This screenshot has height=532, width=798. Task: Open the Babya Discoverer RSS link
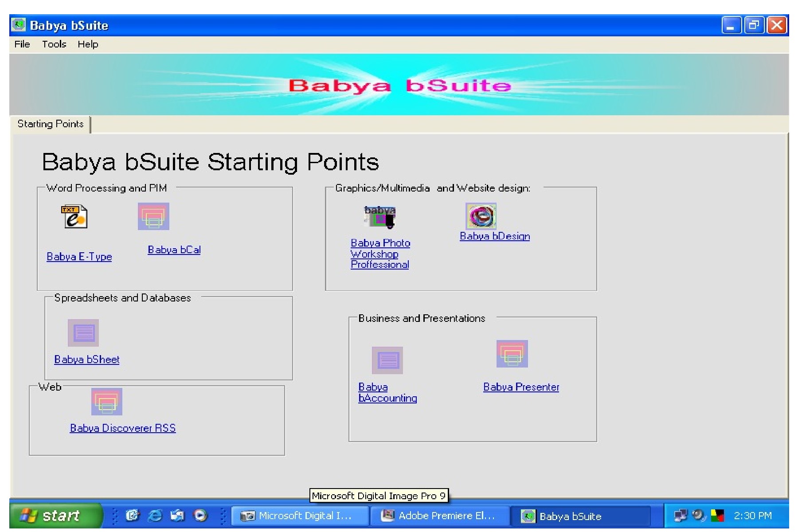(x=123, y=428)
